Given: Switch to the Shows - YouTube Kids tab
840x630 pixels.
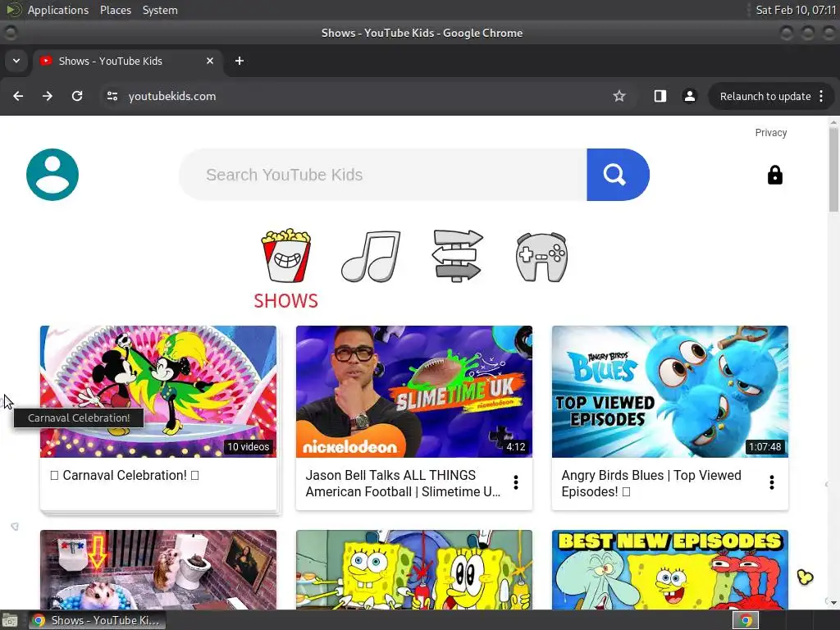Looking at the screenshot, I should coord(128,61).
